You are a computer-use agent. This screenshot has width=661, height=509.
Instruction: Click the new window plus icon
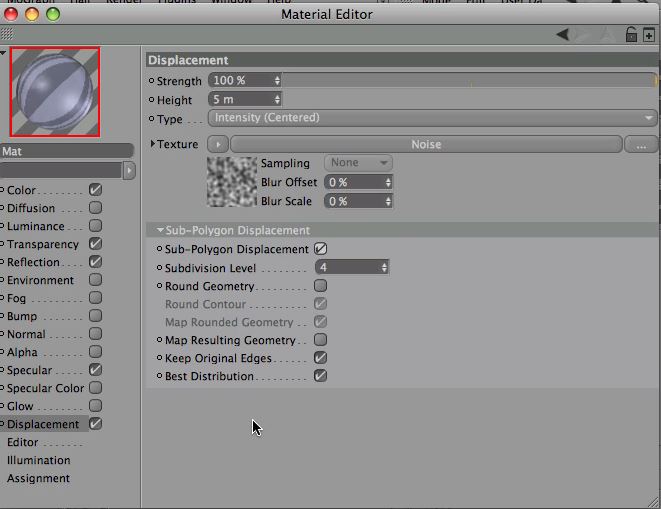coord(649,35)
